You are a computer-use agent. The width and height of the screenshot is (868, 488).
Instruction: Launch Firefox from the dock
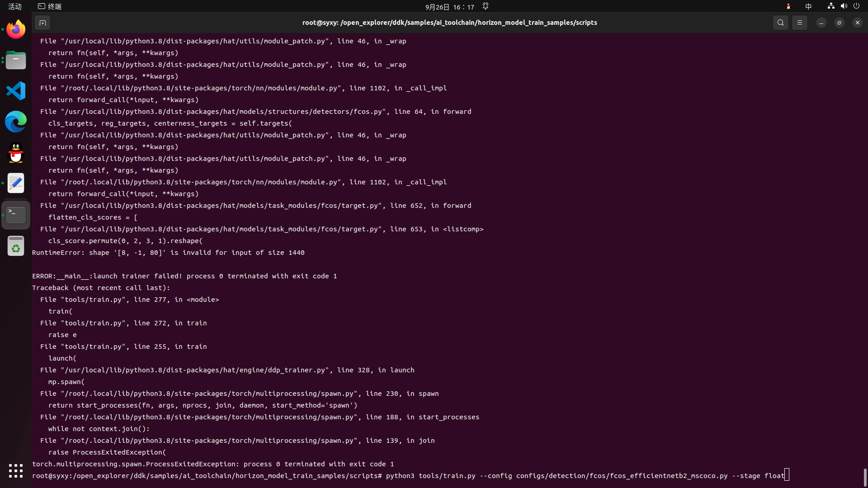pyautogui.click(x=16, y=30)
